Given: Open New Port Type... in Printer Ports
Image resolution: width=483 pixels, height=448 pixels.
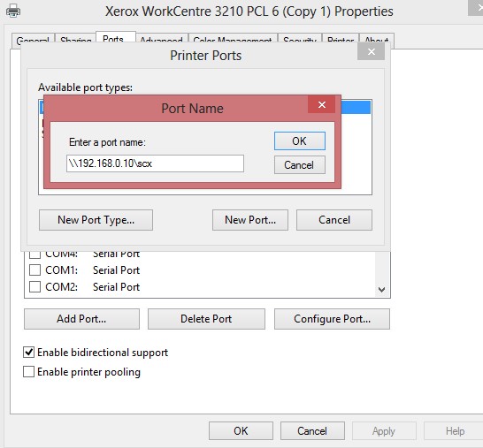Looking at the screenshot, I should [x=96, y=220].
